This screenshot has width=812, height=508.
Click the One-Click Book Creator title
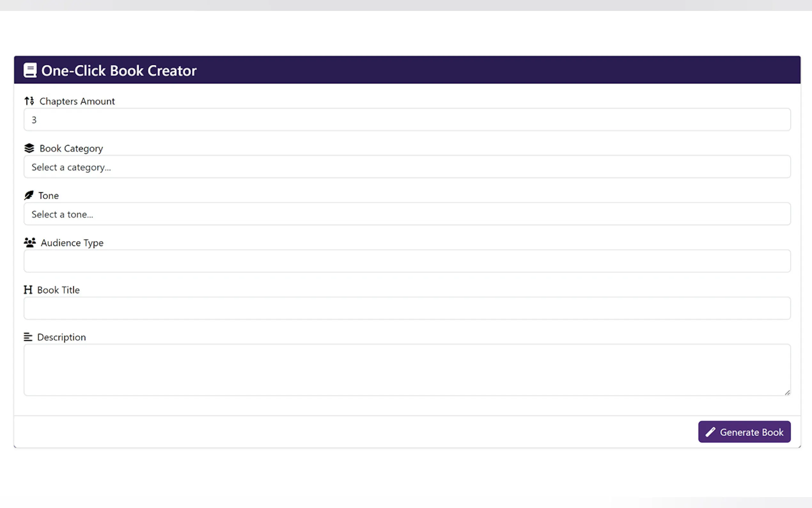[x=119, y=71]
